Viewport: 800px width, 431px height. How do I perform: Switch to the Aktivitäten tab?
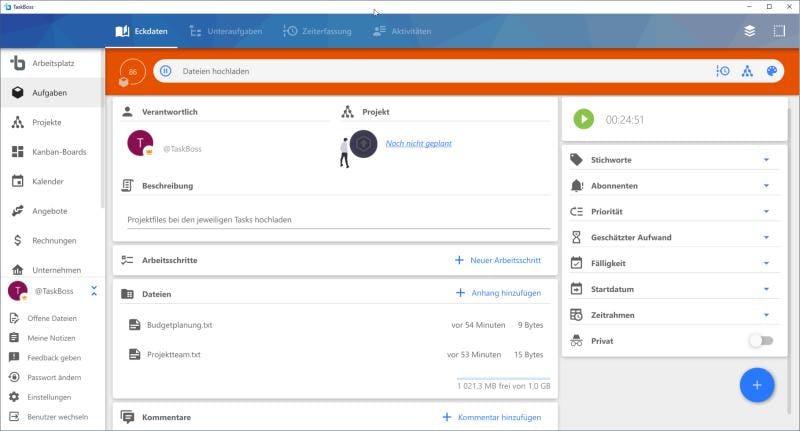402,31
